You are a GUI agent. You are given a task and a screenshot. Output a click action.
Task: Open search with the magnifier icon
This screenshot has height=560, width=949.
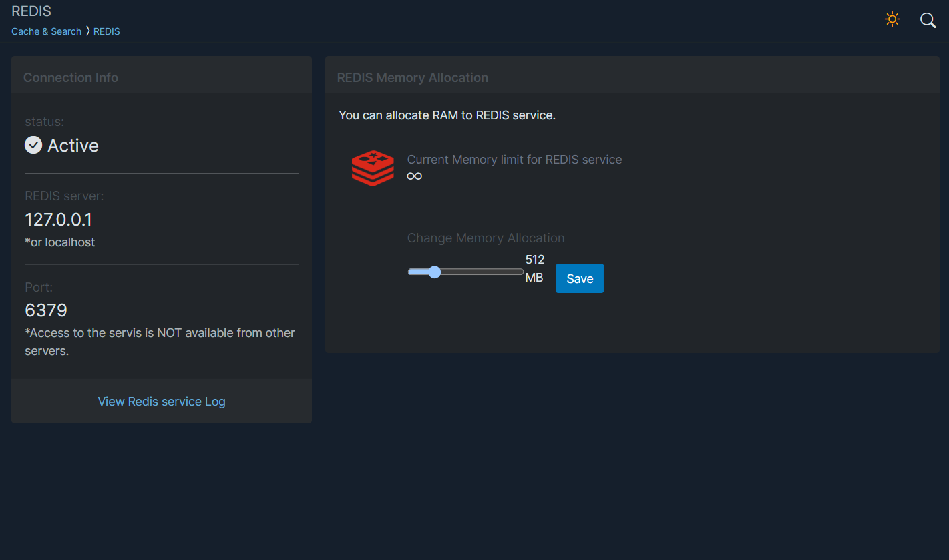928,20
